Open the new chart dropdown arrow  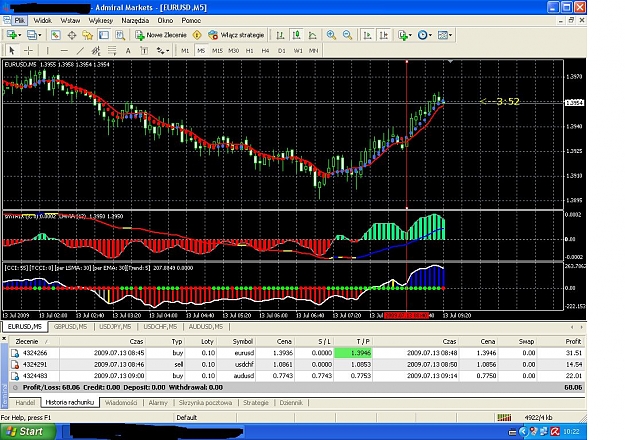20,35
